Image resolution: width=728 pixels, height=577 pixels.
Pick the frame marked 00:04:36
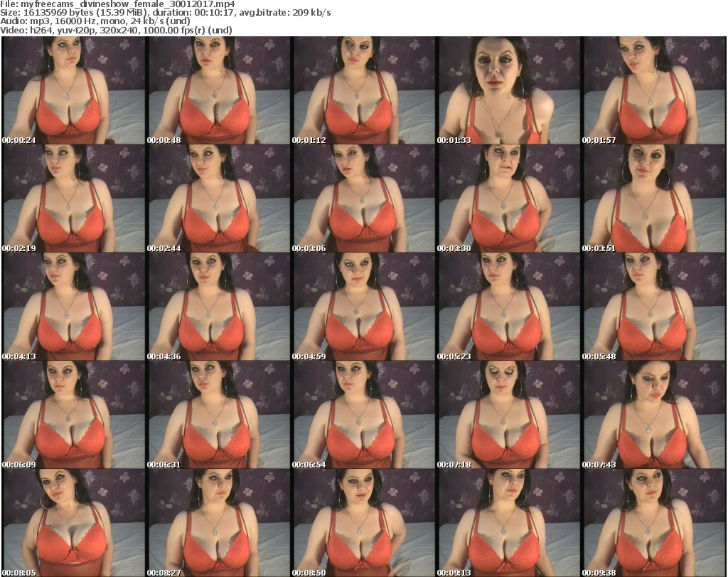pos(218,307)
